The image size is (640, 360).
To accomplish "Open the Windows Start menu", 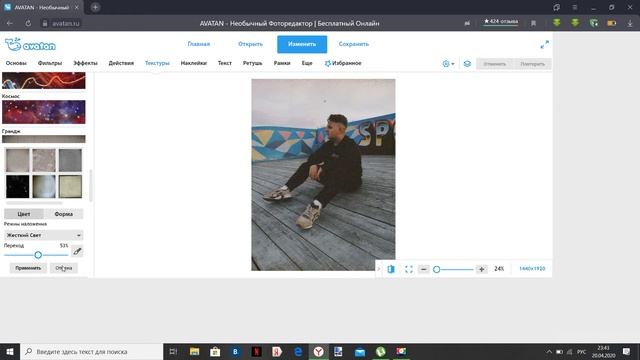I will click(10, 351).
